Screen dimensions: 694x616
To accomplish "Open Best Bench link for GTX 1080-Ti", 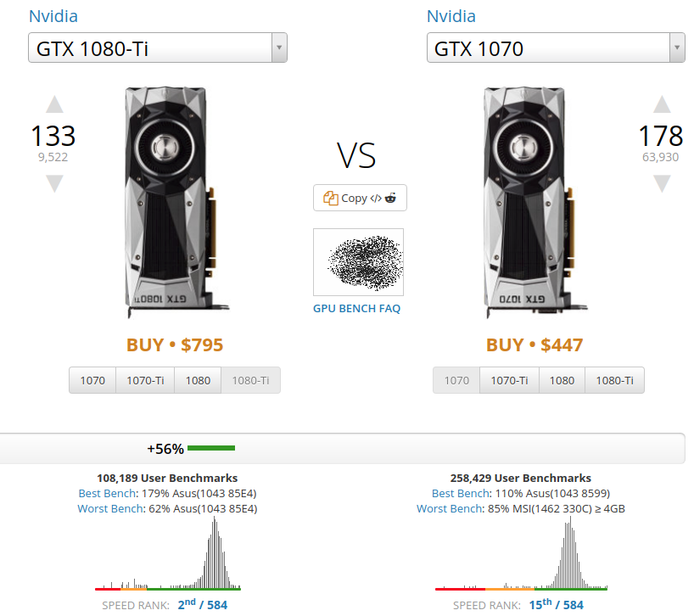I will point(106,493).
